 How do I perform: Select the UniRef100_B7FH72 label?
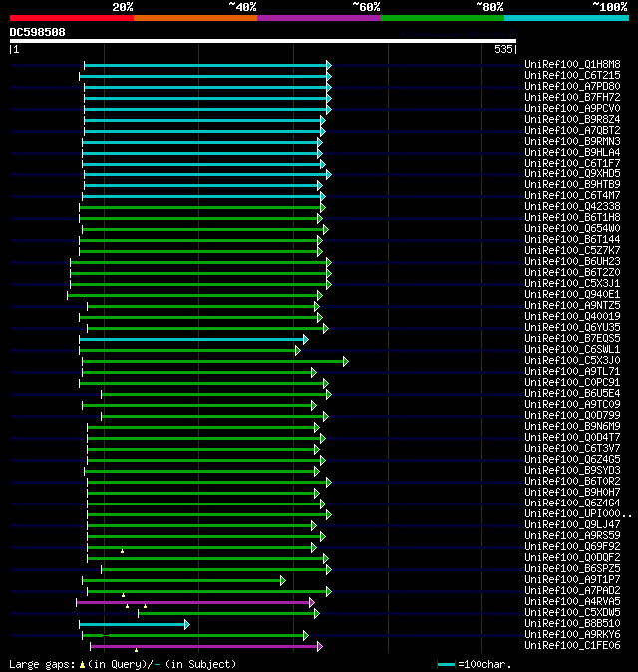[x=572, y=98]
